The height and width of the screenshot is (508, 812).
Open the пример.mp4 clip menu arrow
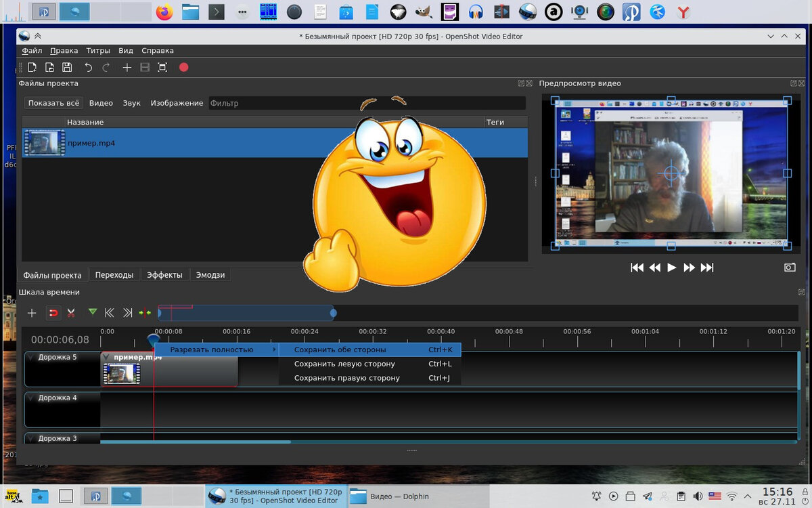tap(106, 358)
